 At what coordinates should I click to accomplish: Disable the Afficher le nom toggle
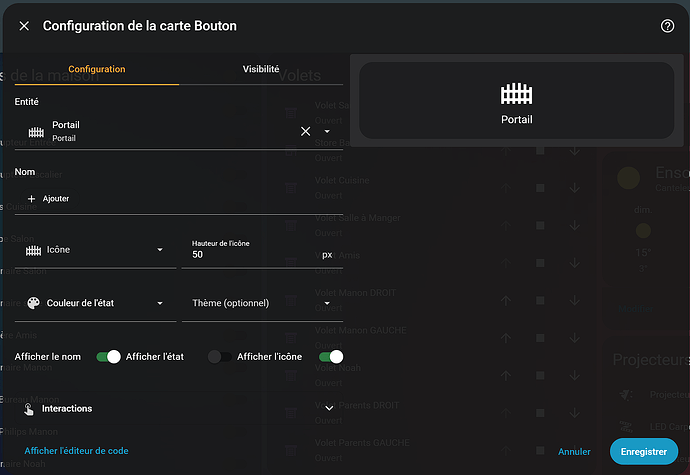[108, 357]
